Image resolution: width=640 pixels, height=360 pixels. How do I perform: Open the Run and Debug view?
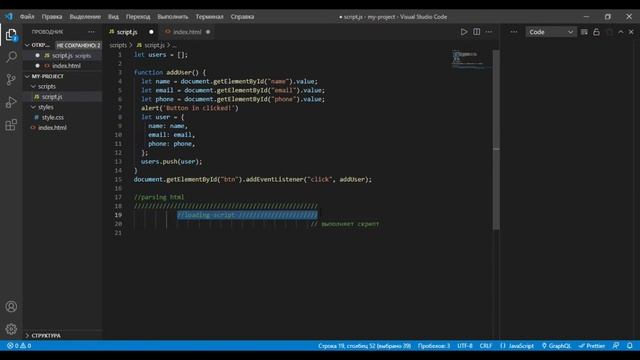[x=11, y=102]
